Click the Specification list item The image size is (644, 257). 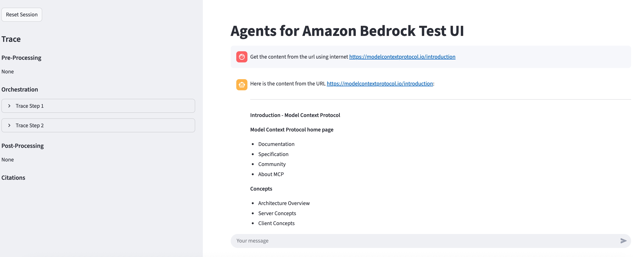tap(273, 154)
